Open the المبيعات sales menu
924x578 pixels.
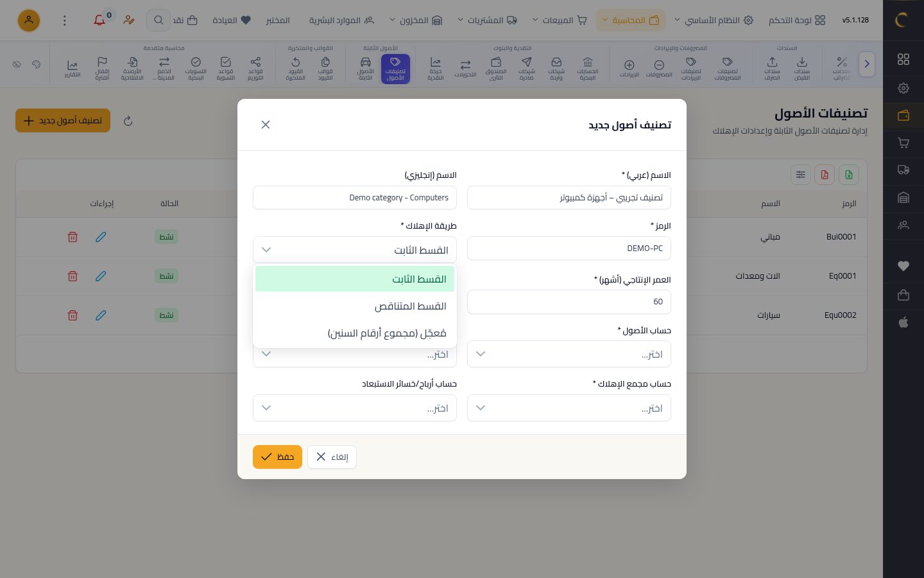click(560, 21)
